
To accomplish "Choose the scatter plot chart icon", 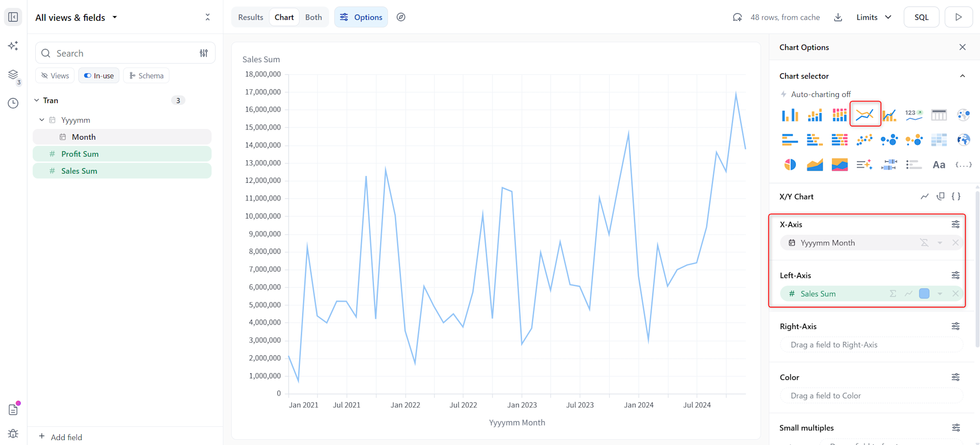I will tap(864, 140).
